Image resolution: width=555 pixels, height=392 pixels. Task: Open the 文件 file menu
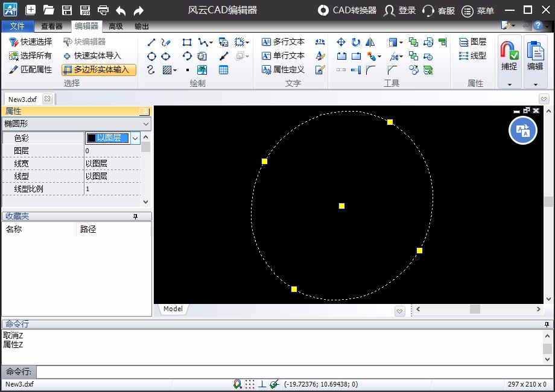click(17, 26)
